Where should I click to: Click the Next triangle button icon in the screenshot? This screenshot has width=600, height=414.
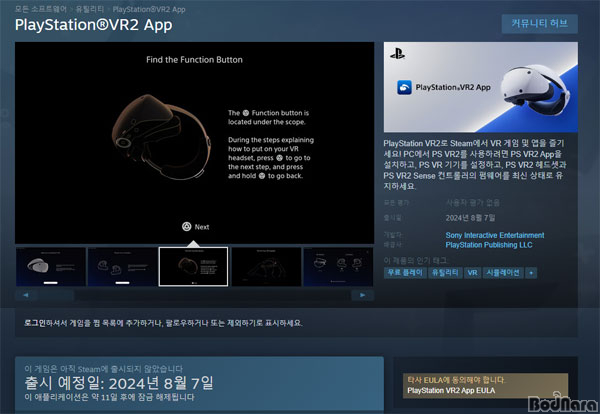(186, 227)
